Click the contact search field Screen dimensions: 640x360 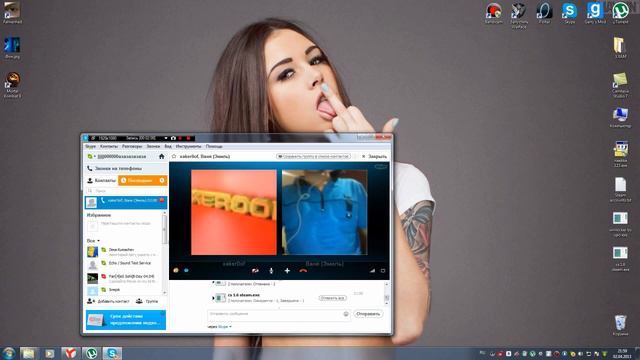126,191
